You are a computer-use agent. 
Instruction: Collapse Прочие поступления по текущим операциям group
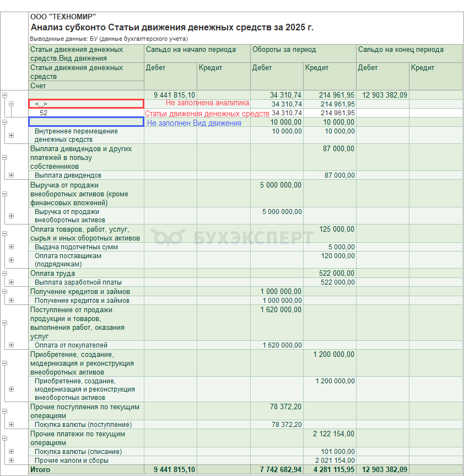(5, 411)
